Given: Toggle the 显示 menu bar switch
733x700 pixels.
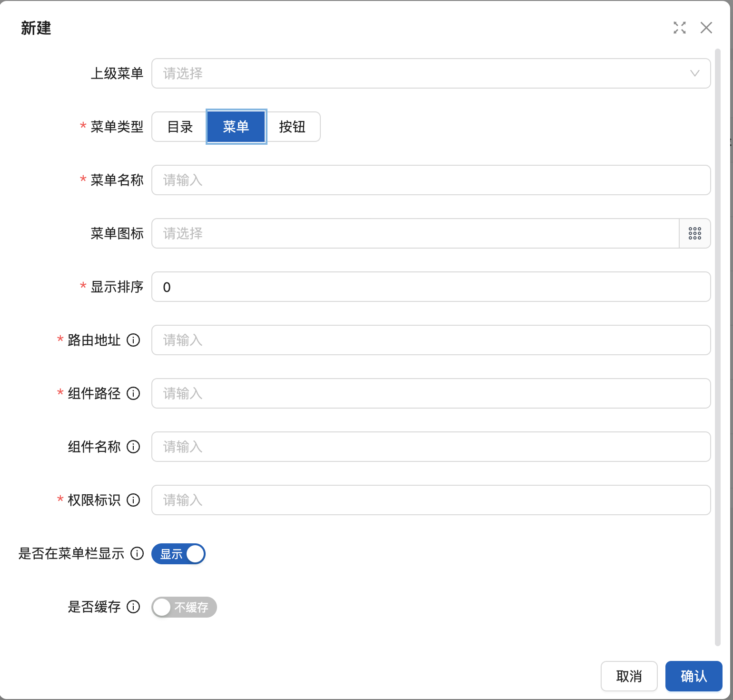Looking at the screenshot, I should (178, 554).
